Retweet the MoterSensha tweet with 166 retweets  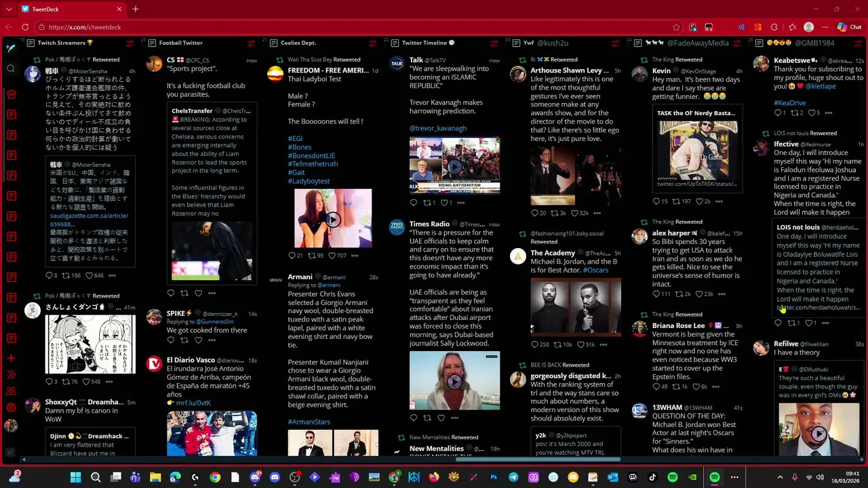66,275
